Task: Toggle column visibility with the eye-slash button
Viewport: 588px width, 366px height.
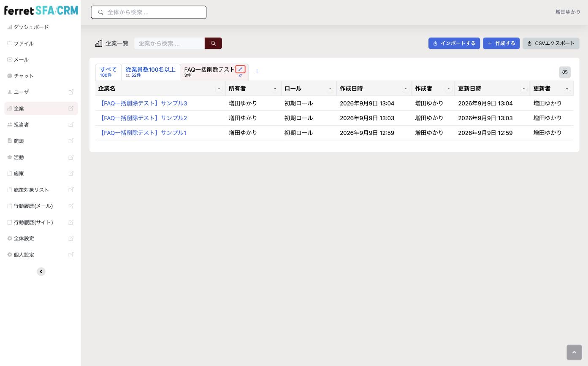Action: 564,72
